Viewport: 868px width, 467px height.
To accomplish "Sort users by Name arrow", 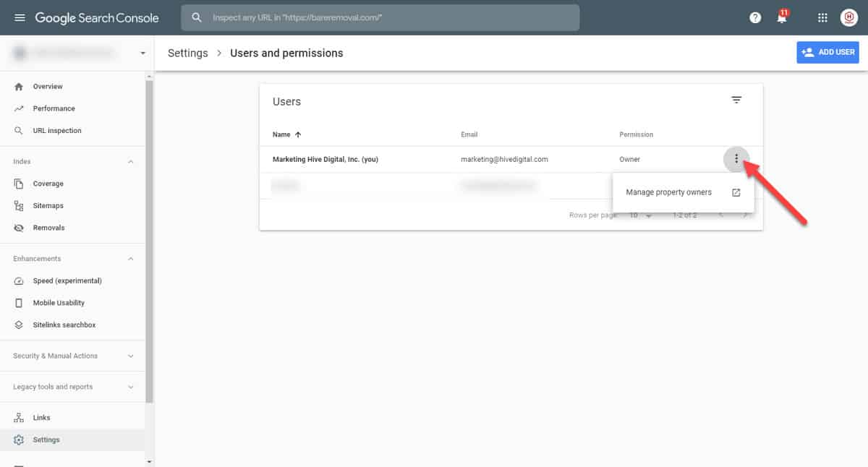I will pyautogui.click(x=298, y=134).
